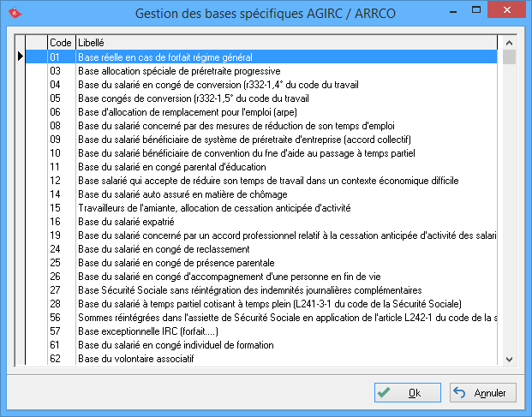Click the Code column header

click(61, 42)
